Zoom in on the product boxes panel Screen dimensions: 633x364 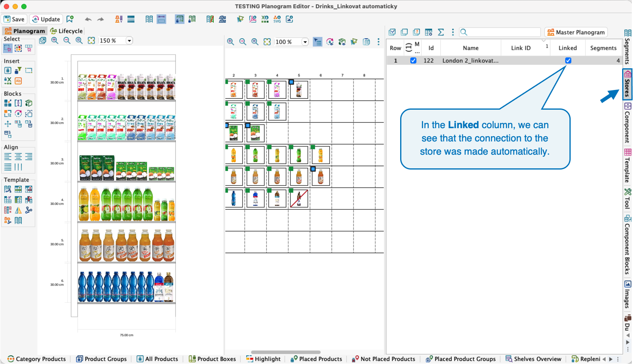coord(230,42)
